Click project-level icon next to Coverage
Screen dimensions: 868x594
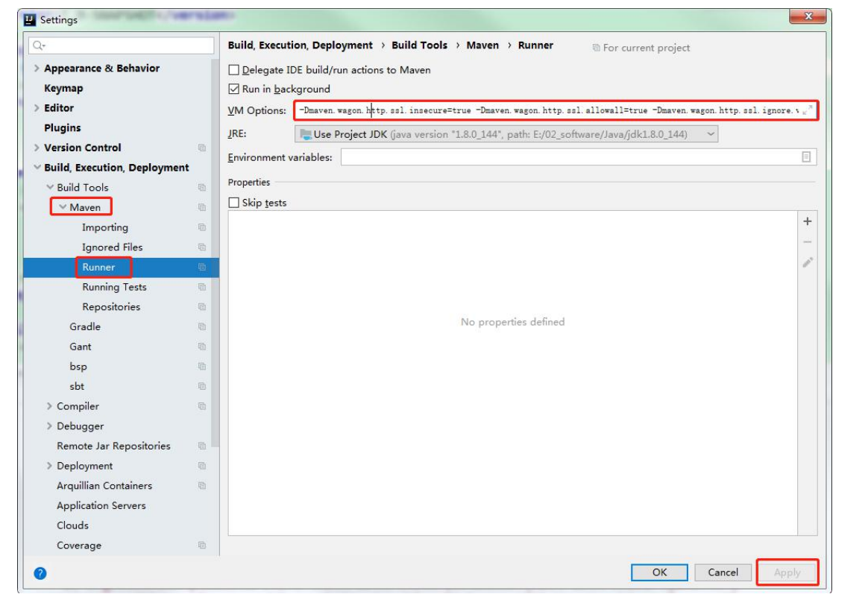click(x=202, y=546)
